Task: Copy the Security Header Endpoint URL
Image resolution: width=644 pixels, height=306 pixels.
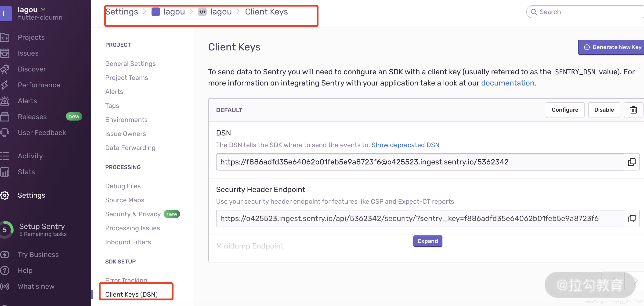Action: [632, 218]
